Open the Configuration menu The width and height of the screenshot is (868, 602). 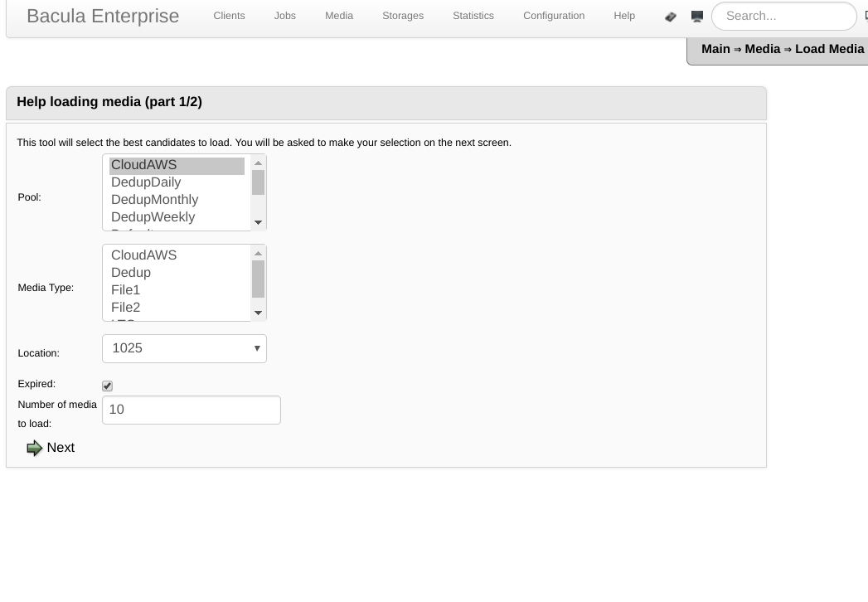tap(554, 16)
